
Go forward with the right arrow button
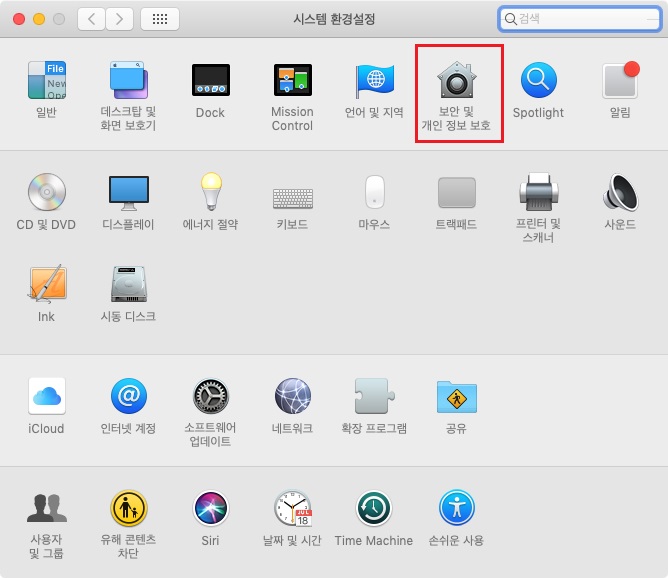[119, 19]
